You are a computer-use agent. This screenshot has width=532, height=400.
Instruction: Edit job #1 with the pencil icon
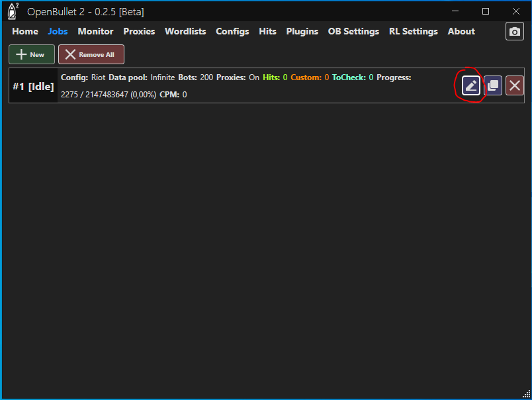[471, 85]
